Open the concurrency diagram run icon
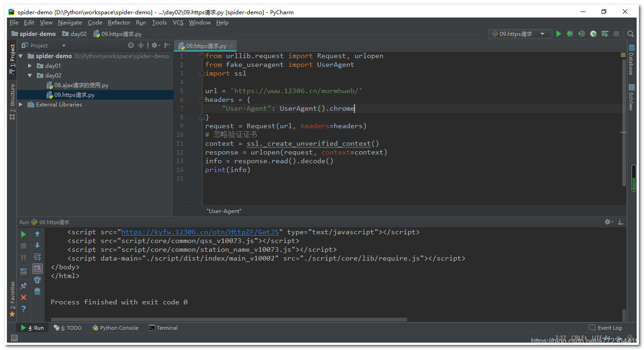The image size is (644, 350). coord(605,34)
